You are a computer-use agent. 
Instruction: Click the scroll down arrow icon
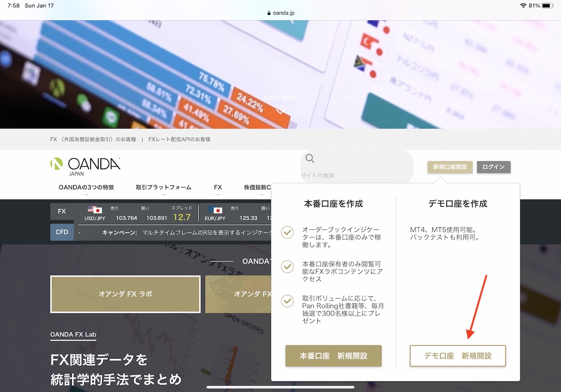pyautogui.click(x=280, y=111)
